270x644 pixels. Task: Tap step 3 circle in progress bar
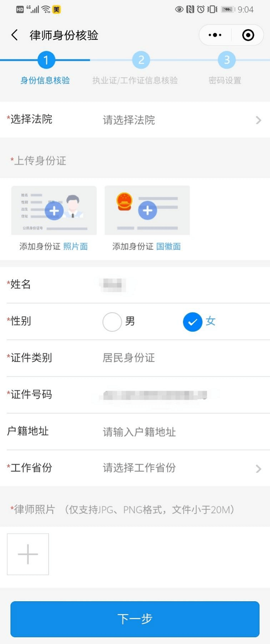[227, 60]
